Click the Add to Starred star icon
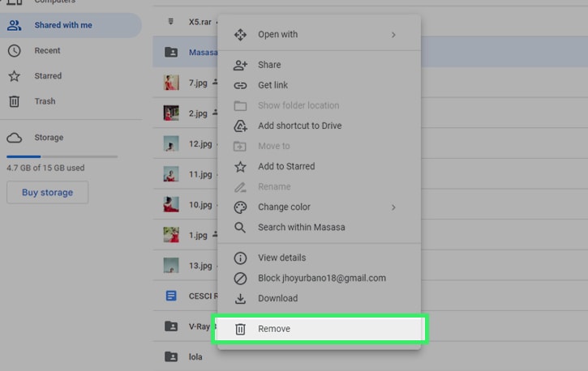The width and height of the screenshot is (588, 371). point(240,167)
